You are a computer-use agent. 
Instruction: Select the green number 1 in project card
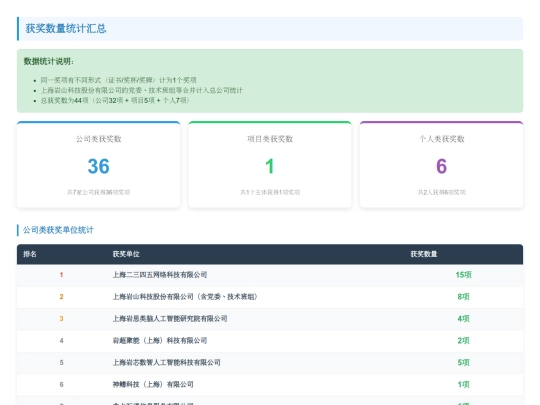pos(270,166)
